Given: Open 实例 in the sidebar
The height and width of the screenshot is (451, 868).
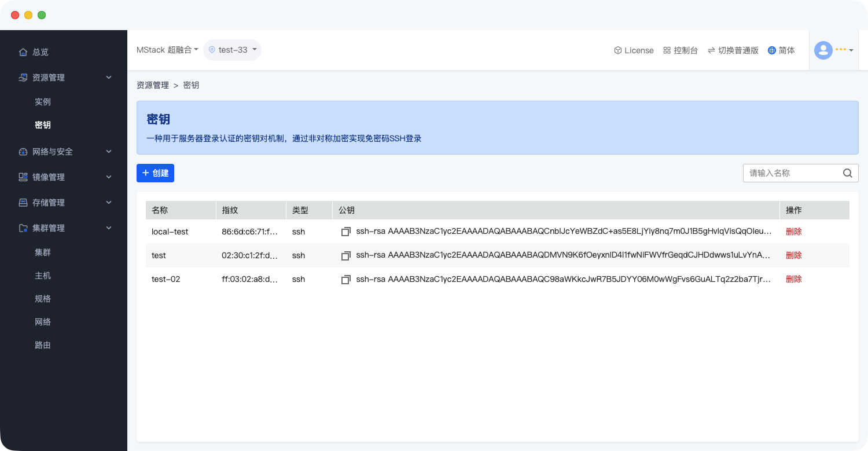Looking at the screenshot, I should (43, 102).
